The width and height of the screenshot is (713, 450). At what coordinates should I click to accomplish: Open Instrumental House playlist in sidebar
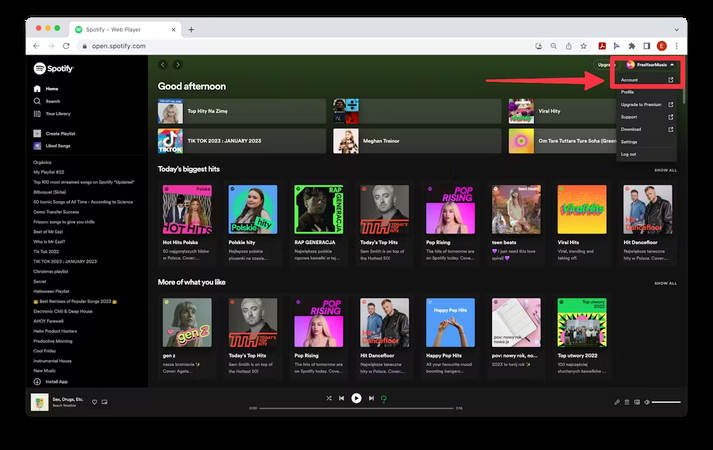pos(52,361)
